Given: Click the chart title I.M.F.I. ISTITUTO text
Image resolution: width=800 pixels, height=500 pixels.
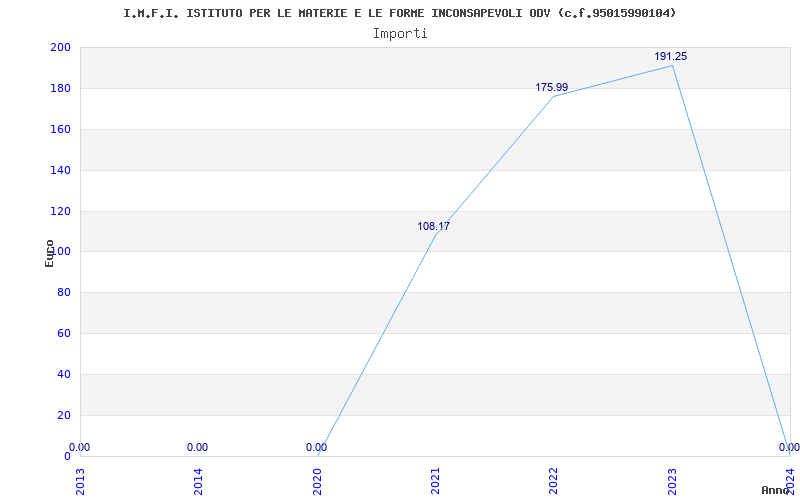Looking at the screenshot, I should (399, 13).
